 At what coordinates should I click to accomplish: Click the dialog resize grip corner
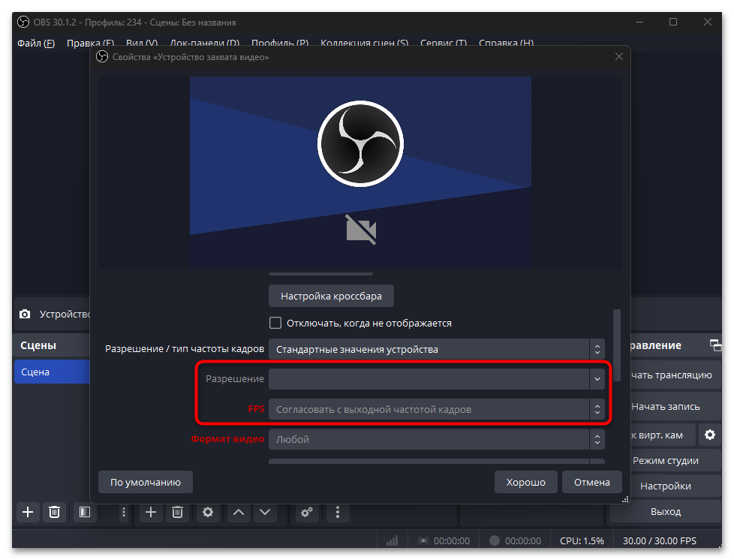tap(625, 500)
